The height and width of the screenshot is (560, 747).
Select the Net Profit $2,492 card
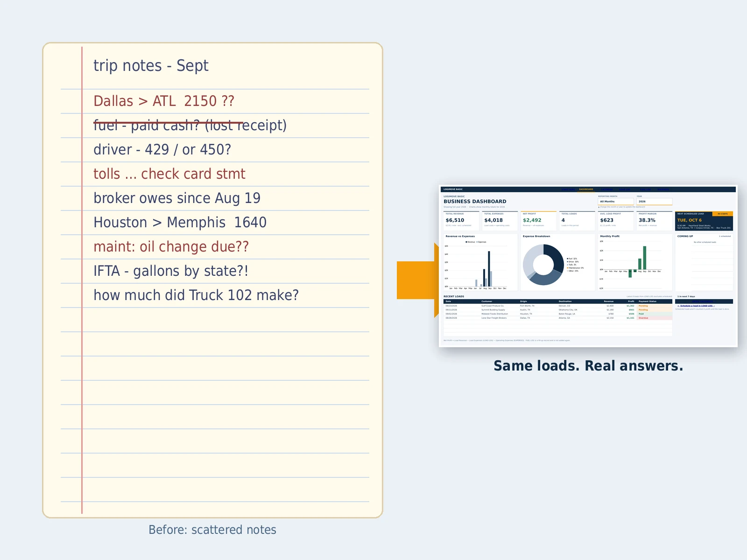tap(538, 221)
